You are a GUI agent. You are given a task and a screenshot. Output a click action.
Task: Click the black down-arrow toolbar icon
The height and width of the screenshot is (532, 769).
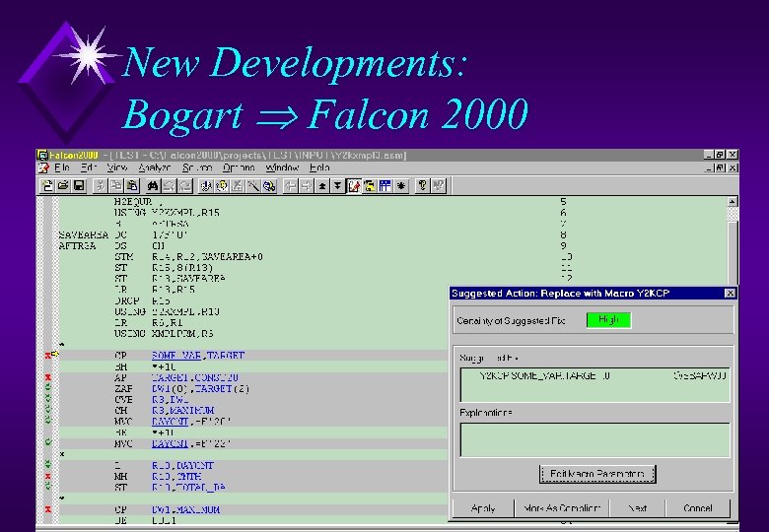[337, 185]
